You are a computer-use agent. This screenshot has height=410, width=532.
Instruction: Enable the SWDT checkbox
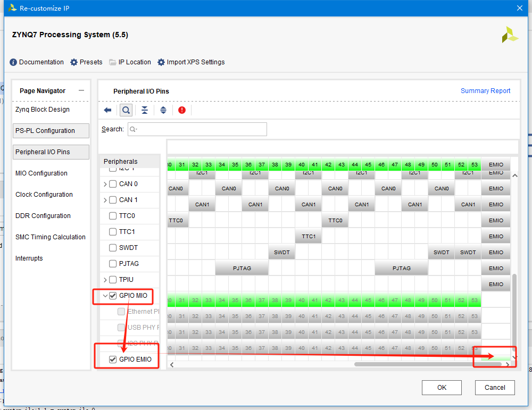pos(113,248)
